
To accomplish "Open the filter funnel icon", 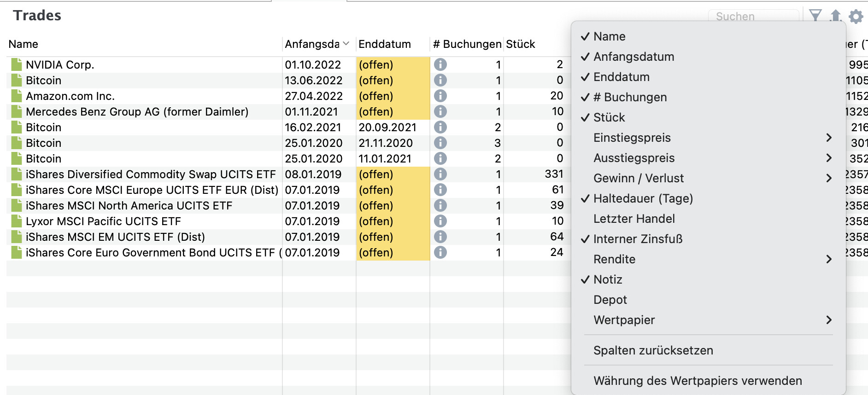I will 815,16.
